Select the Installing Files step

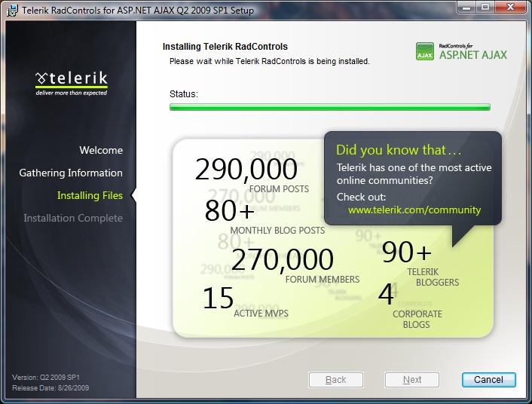click(x=90, y=195)
